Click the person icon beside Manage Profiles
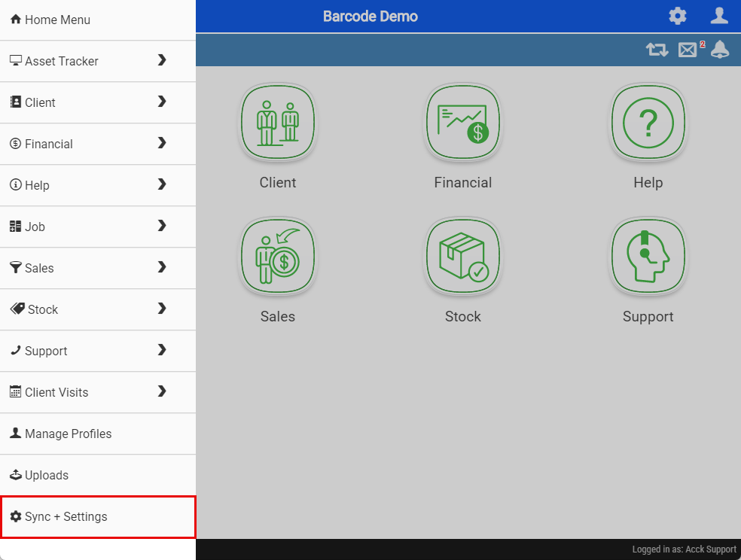Image resolution: width=741 pixels, height=560 pixels. click(16, 433)
